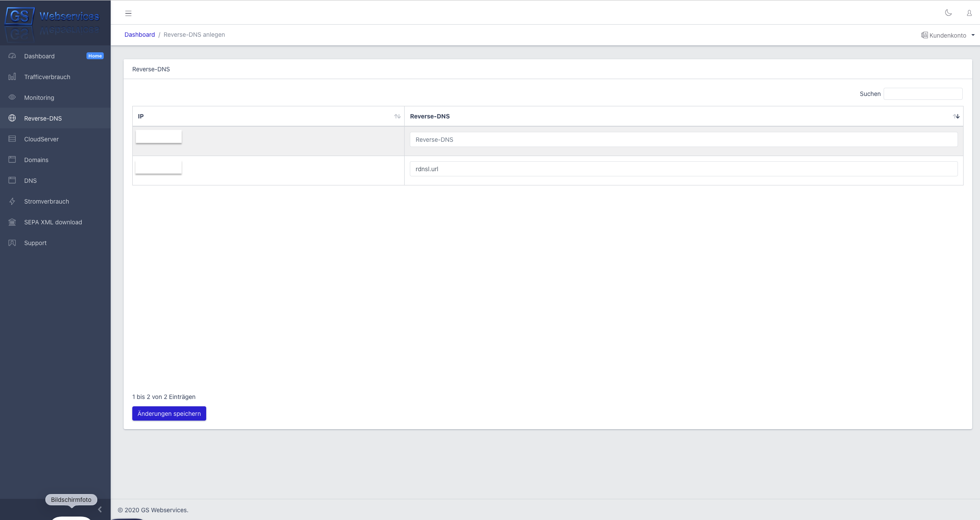Click the DNS window icon
The image size is (980, 520).
coord(12,180)
